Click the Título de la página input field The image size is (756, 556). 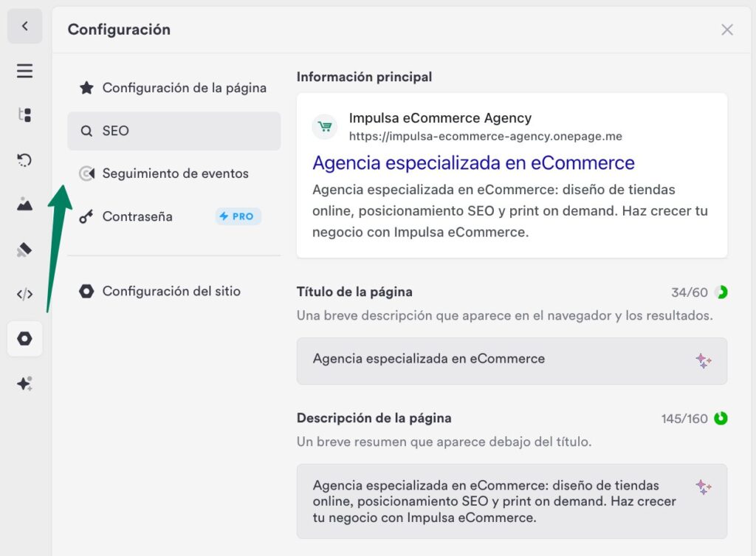click(x=512, y=361)
